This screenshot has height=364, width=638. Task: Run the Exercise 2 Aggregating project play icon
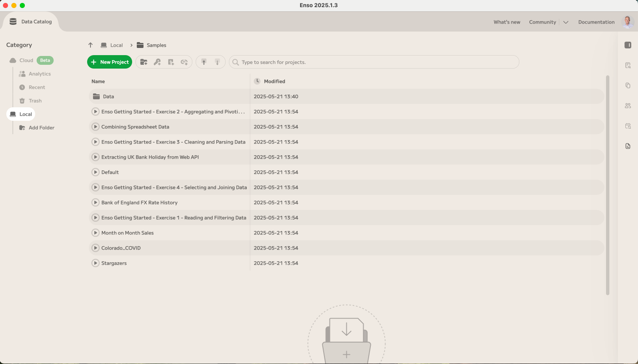click(96, 112)
